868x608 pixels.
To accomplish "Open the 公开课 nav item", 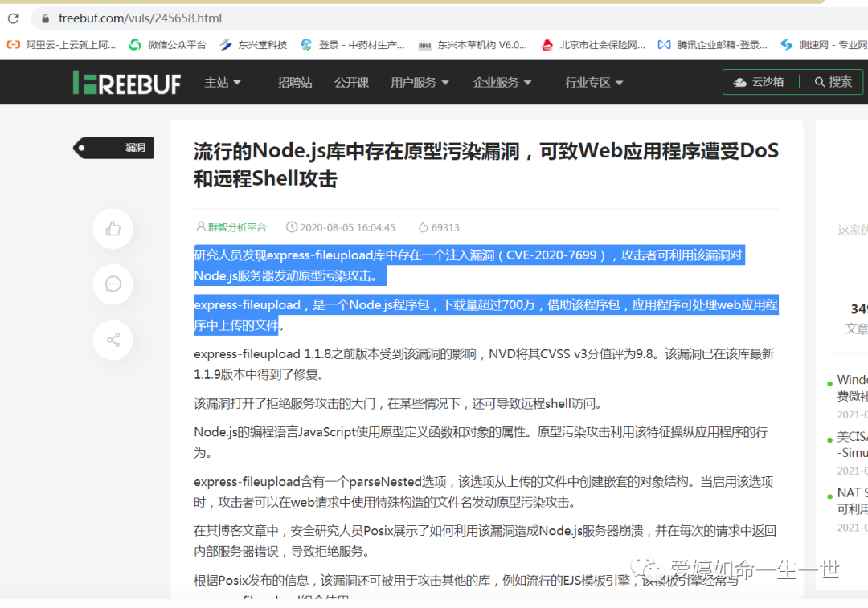I will 351,83.
